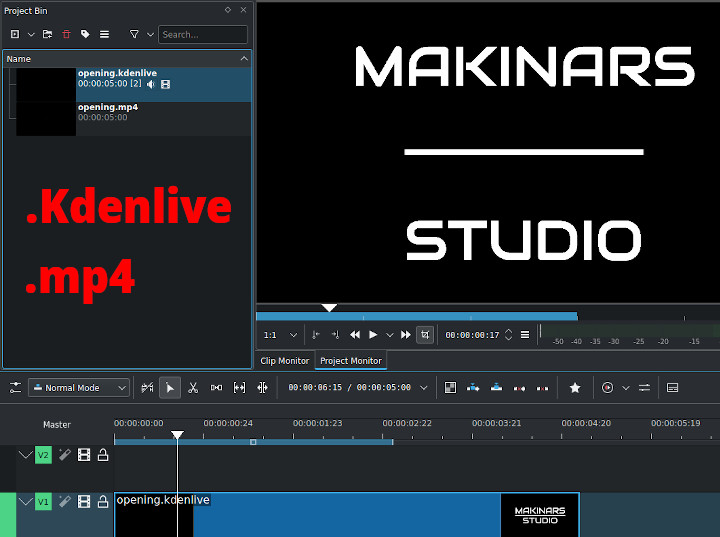Screen dimensions: 720x537
Task: Click the filter funnel icon in Project Bin
Action: (134, 34)
